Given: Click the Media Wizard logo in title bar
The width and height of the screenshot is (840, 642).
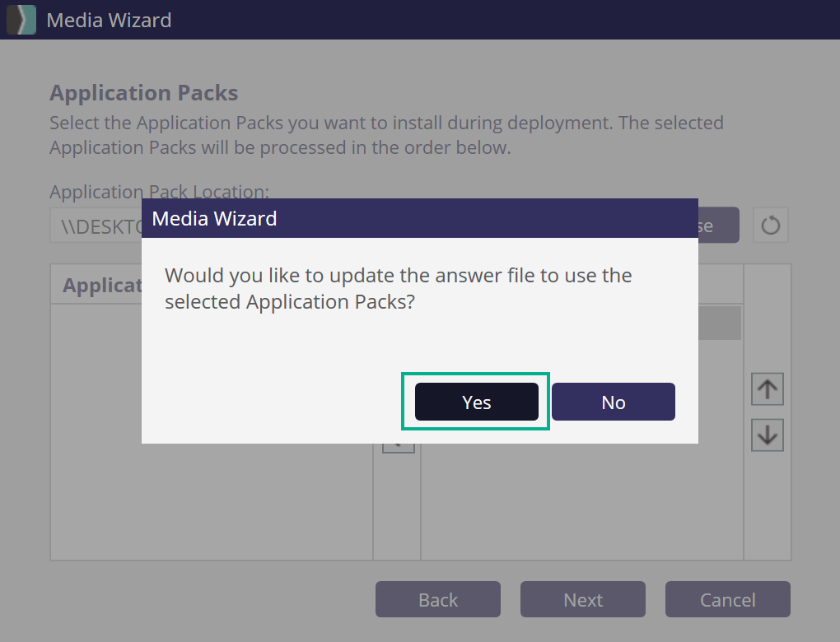Looking at the screenshot, I should [21, 20].
